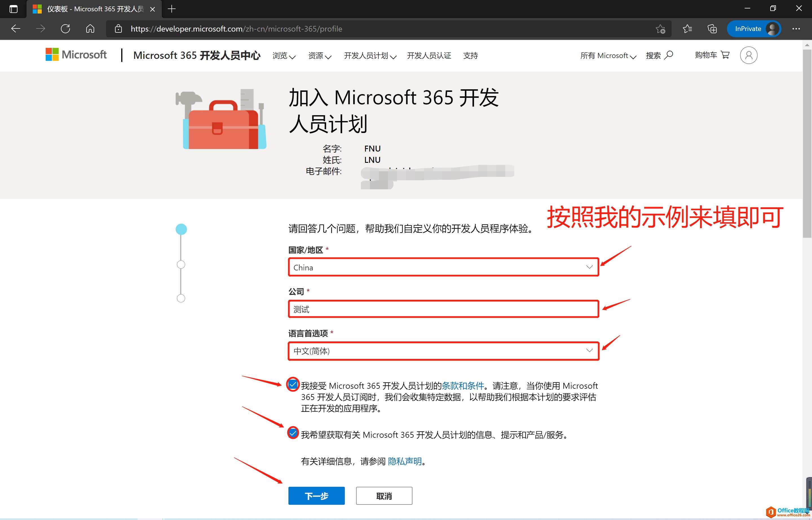This screenshot has width=812, height=520.
Task: Toggle the checkbox for receiving program information
Action: [293, 433]
